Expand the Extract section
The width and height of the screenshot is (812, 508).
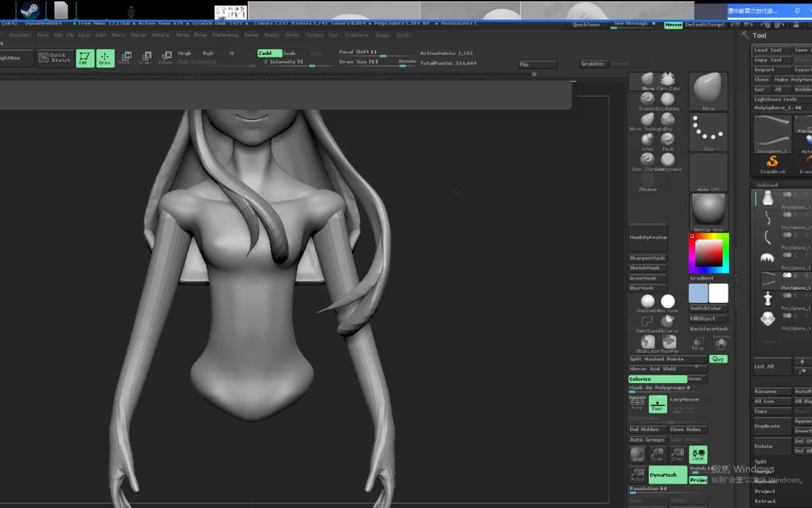pyautogui.click(x=765, y=501)
